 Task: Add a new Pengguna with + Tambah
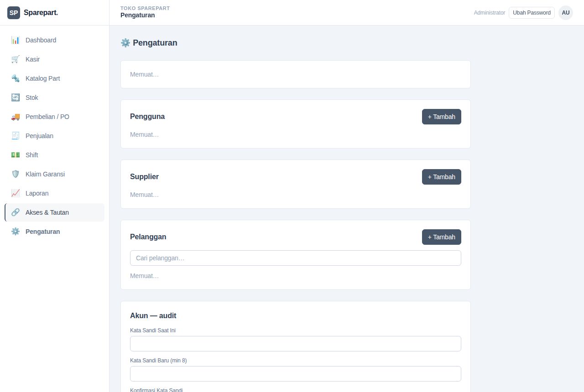click(x=442, y=117)
